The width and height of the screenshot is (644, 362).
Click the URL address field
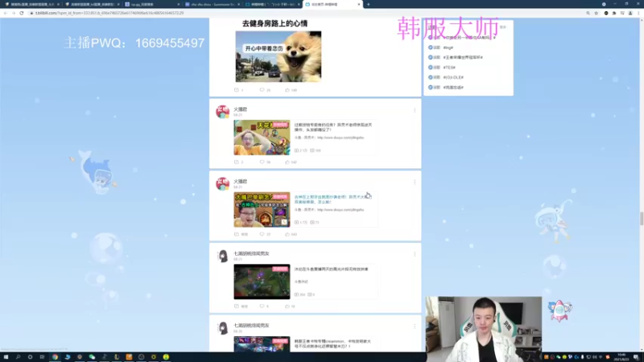(304, 13)
